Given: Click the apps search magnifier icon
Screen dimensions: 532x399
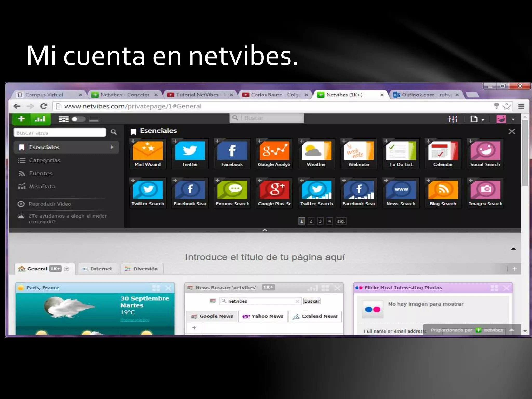Looking at the screenshot, I should coord(114,132).
